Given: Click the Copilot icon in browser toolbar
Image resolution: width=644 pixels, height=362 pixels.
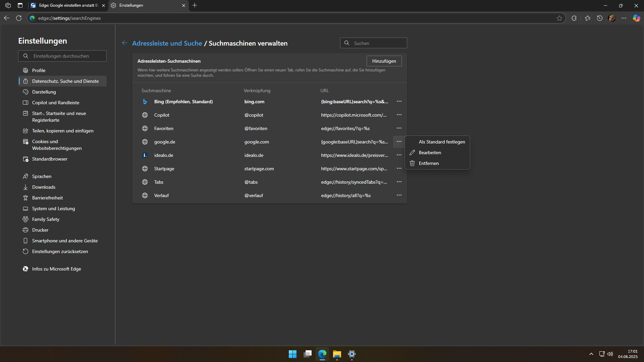Looking at the screenshot, I should [x=636, y=18].
